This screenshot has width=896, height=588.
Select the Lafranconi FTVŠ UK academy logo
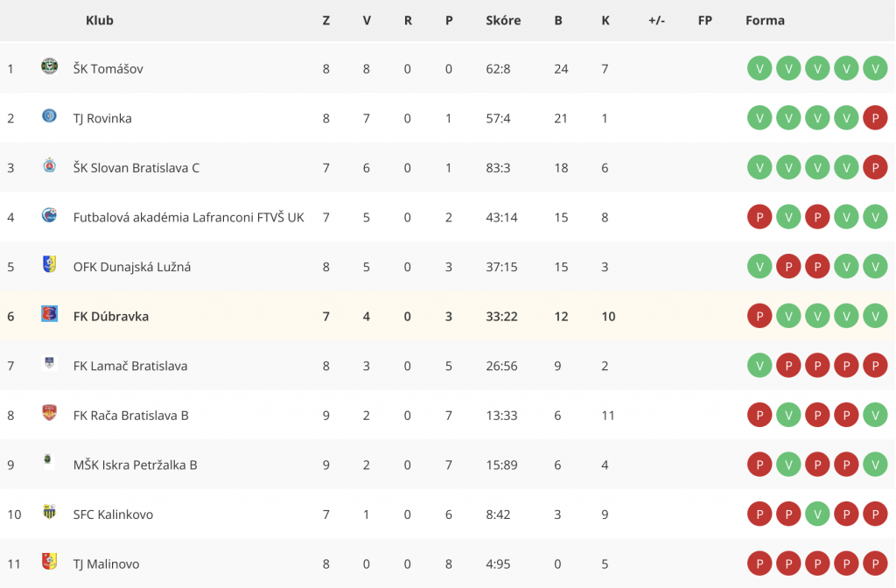50,215
